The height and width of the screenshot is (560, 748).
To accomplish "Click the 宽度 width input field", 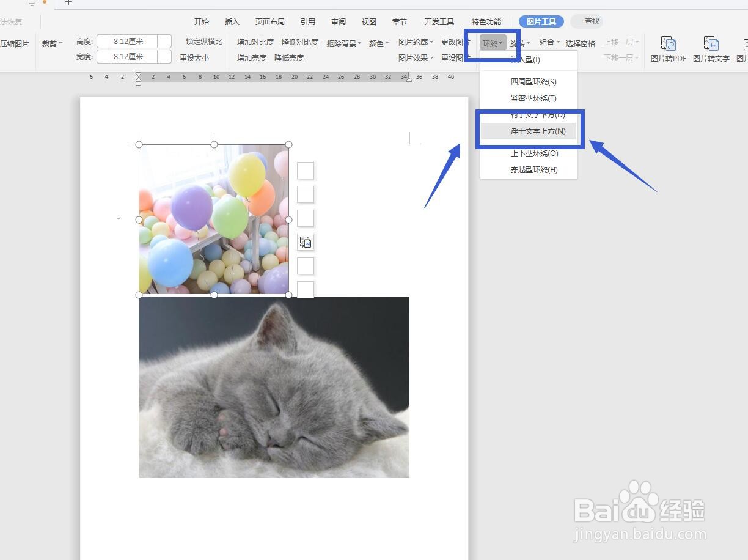I will (x=134, y=56).
